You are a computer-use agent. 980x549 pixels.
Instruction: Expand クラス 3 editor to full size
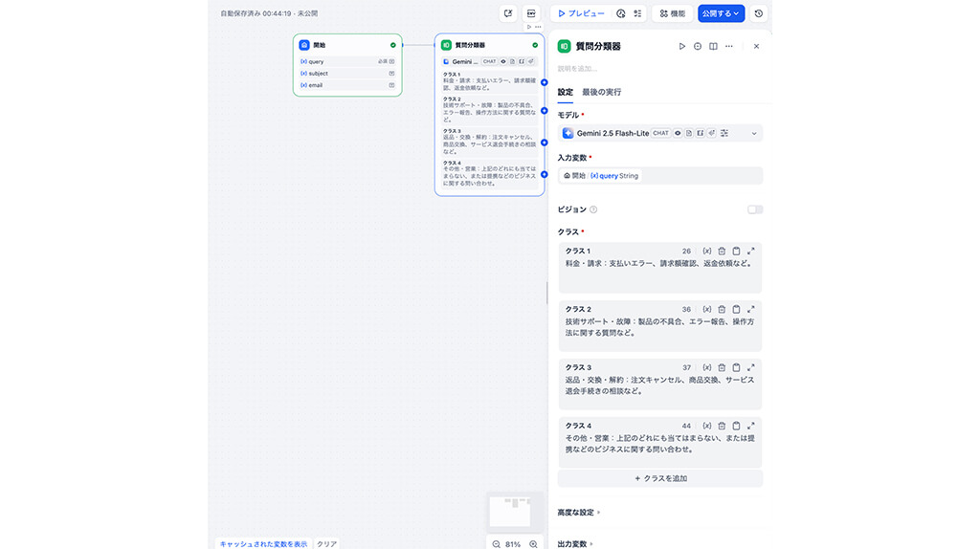(750, 367)
